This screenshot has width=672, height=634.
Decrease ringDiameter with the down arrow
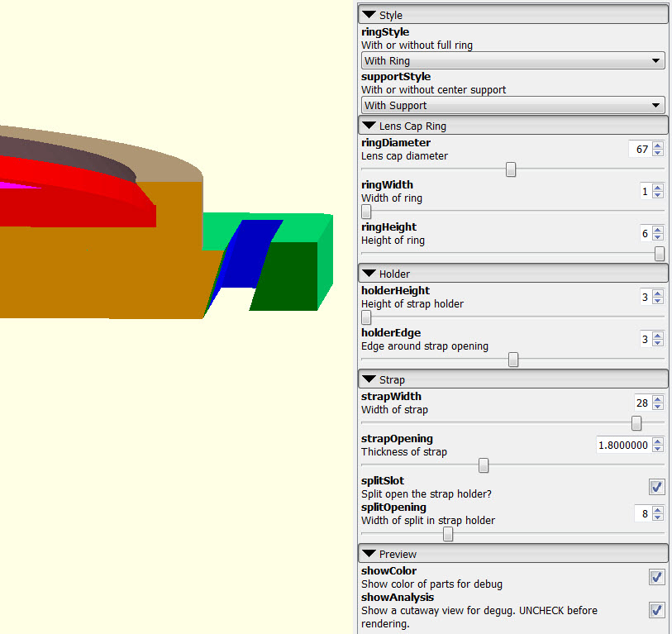[658, 153]
